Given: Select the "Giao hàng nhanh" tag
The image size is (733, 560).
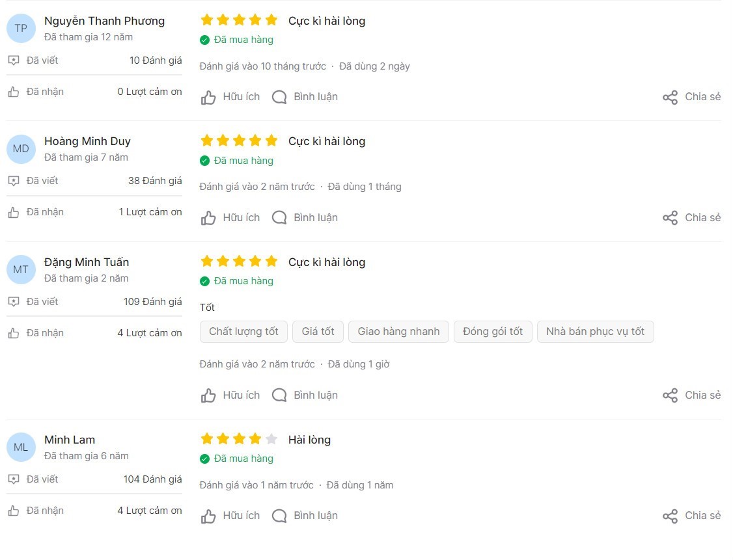Looking at the screenshot, I should click(x=398, y=332).
